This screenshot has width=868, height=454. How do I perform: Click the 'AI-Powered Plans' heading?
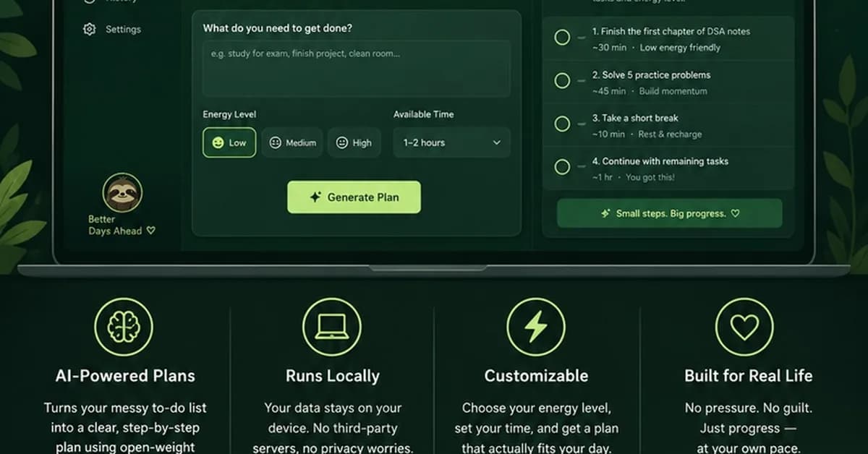pyautogui.click(x=125, y=376)
